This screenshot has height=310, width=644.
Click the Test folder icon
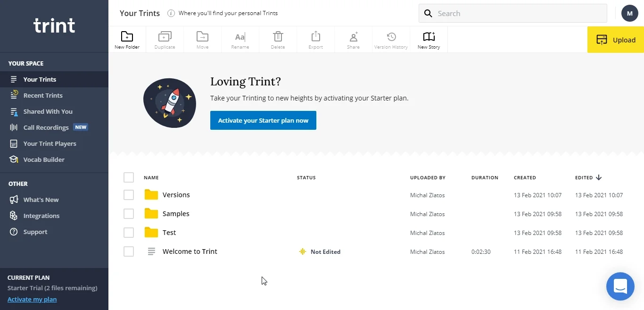tap(151, 232)
